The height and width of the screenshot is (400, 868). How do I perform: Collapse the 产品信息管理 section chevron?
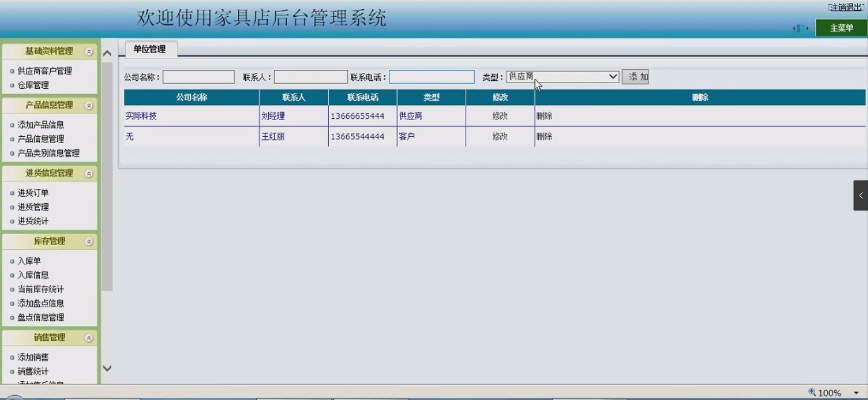point(89,106)
